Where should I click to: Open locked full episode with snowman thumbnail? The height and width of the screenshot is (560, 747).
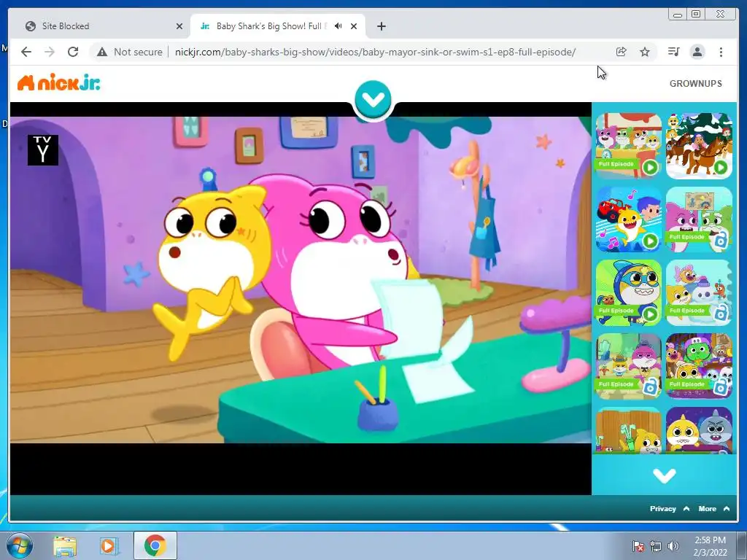pyautogui.click(x=699, y=292)
